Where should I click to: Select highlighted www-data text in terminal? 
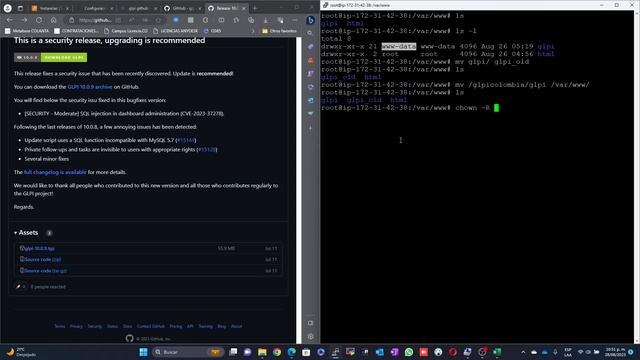[x=399, y=47]
